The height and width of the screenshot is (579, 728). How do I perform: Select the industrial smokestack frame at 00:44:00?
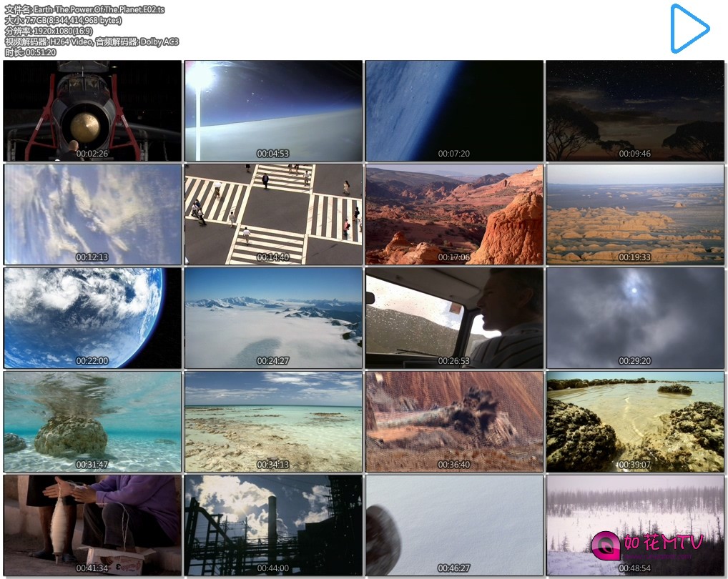[273, 525]
